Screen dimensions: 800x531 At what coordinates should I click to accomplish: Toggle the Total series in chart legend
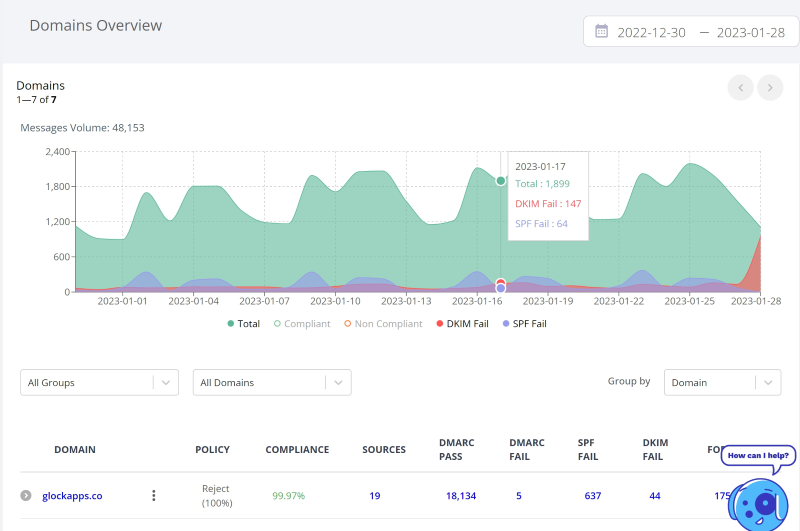(x=246, y=324)
